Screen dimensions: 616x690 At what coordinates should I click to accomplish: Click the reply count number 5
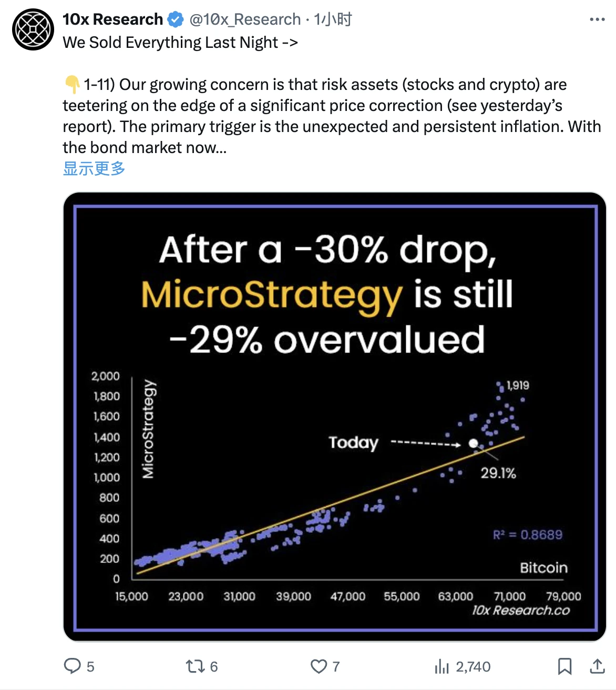click(x=90, y=667)
